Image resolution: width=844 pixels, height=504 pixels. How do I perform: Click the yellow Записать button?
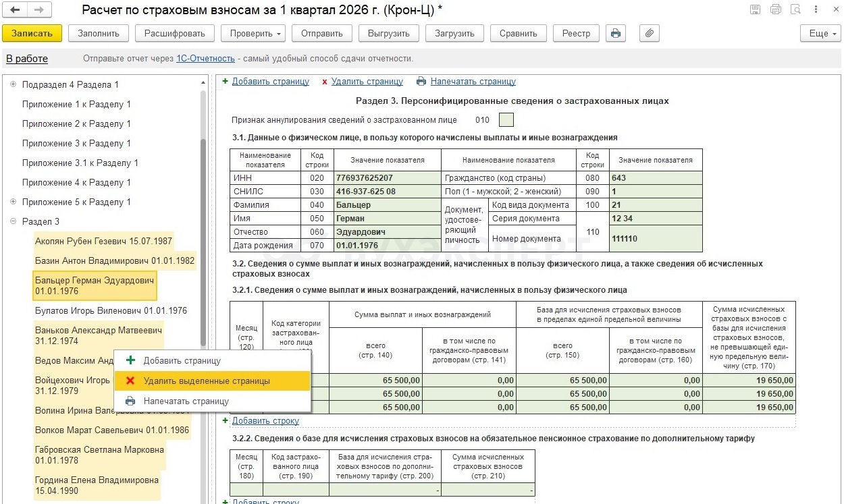[32, 33]
